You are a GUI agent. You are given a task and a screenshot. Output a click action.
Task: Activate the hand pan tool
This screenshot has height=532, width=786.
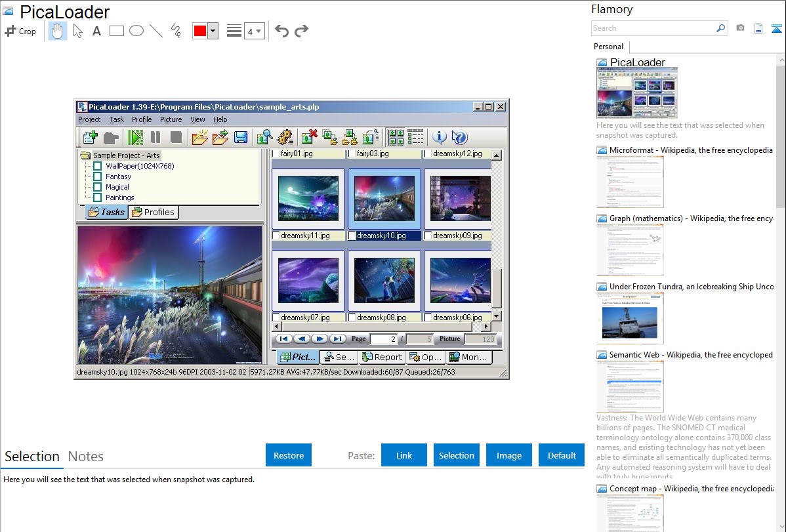tap(57, 31)
